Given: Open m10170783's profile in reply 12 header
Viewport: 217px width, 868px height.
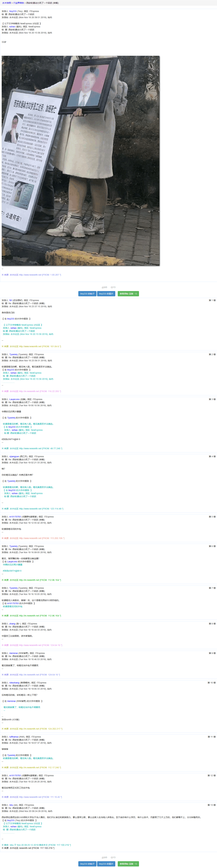Looking at the screenshot, I should coord(15,776).
